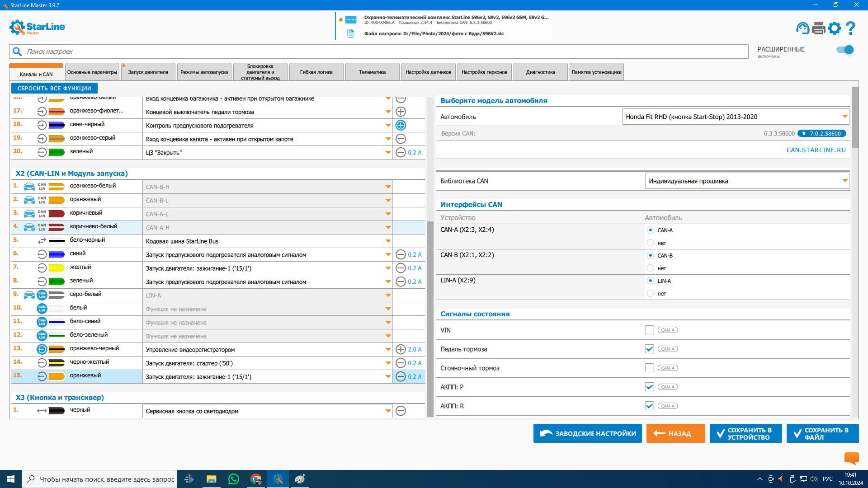Check the Стояночный тормоз checkbox
The image size is (868, 488).
pos(649,368)
